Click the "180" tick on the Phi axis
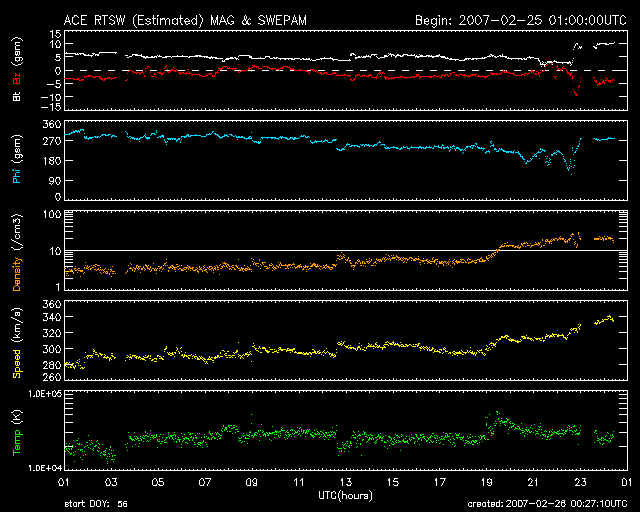Image resolution: width=640 pixels, height=512 pixels. (52, 160)
